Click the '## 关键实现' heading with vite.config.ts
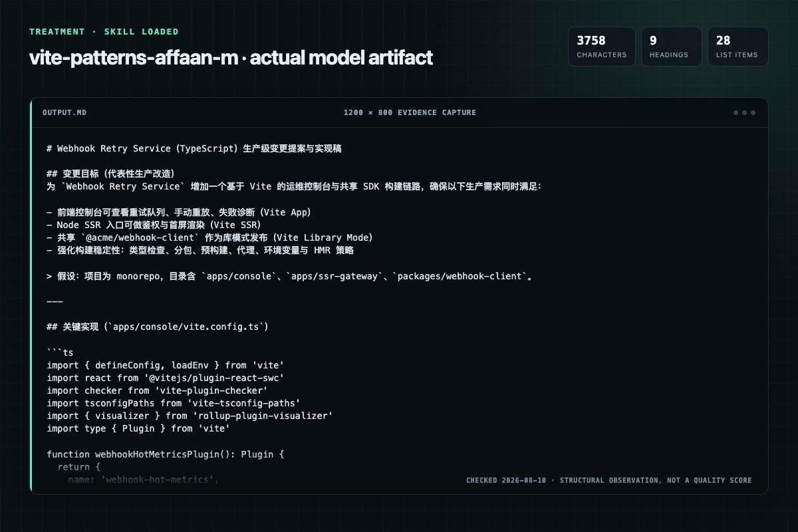 [x=158, y=327]
